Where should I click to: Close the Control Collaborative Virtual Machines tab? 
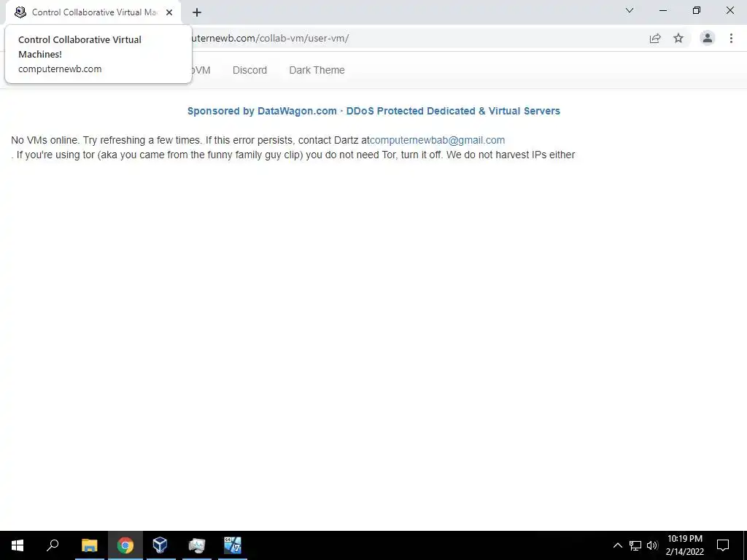(169, 12)
